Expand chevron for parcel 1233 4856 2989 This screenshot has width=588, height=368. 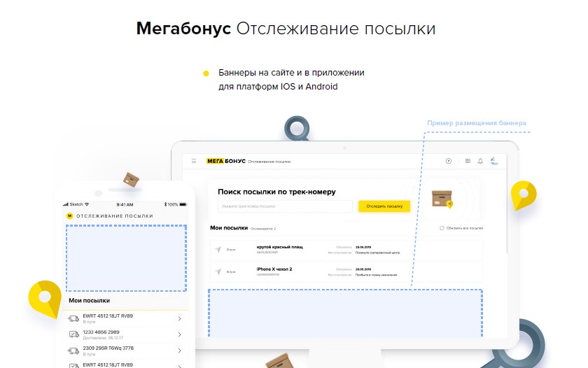tap(180, 334)
